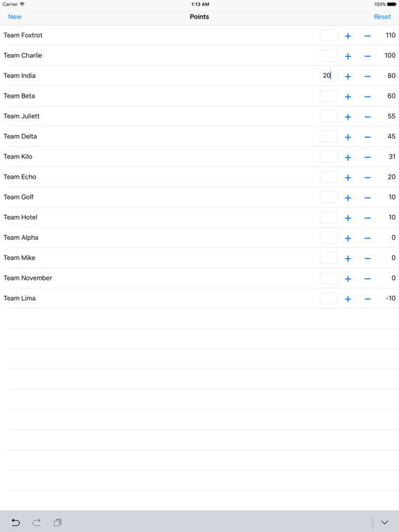
Task: Focus the points field for Team Lima
Action: (329, 299)
